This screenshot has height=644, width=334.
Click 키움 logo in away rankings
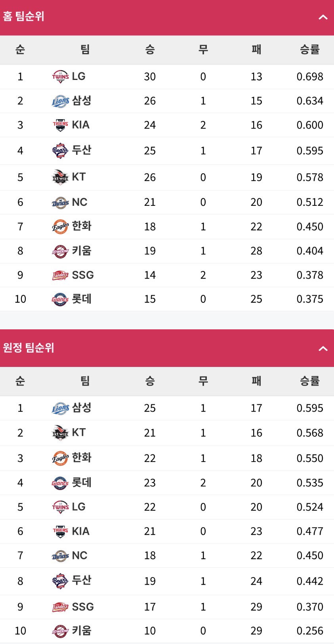[60, 631]
